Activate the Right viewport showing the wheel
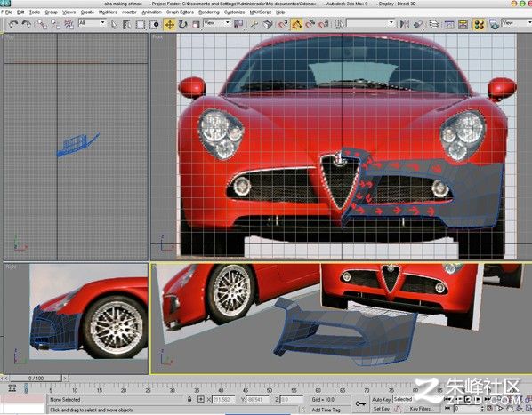Viewport: 532px width, 415px height. pyautogui.click(x=76, y=319)
